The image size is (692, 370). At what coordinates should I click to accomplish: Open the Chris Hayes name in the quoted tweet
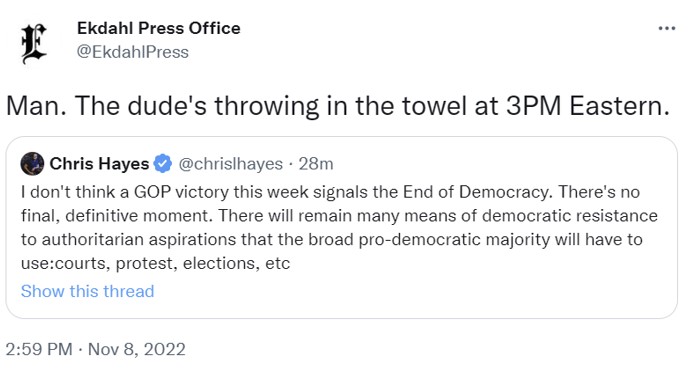(x=99, y=164)
